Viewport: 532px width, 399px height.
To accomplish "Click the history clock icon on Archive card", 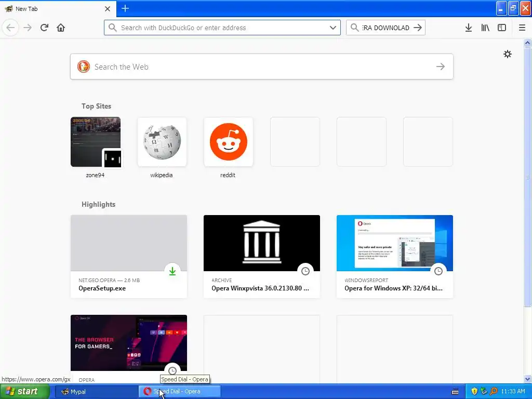I will tap(305, 271).
